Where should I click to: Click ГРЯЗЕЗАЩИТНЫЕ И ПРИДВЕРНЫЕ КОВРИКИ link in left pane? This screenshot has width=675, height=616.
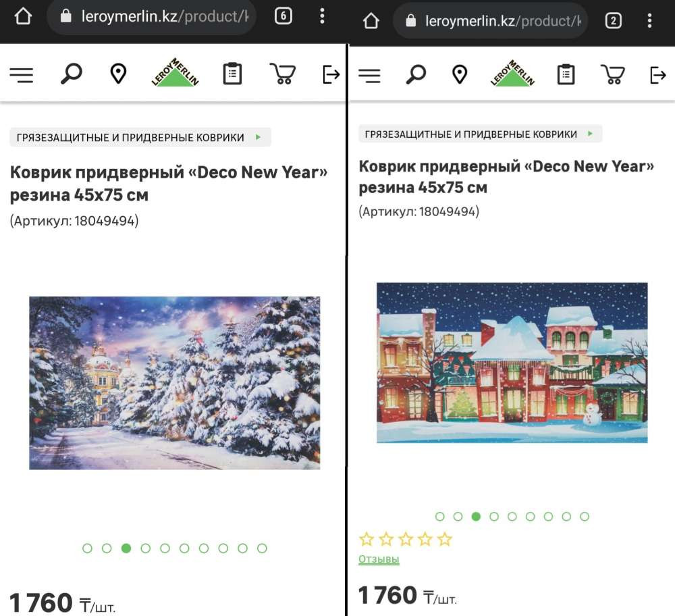click(130, 137)
